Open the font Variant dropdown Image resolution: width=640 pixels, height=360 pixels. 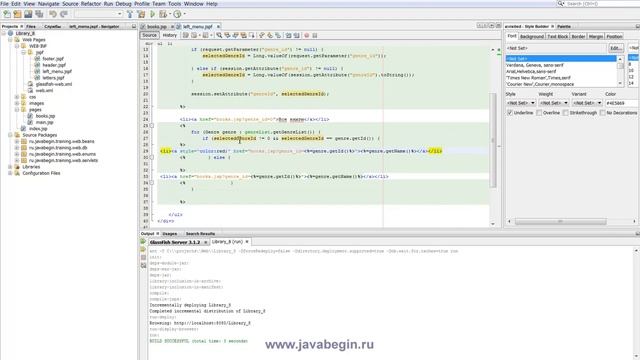pos(587,103)
